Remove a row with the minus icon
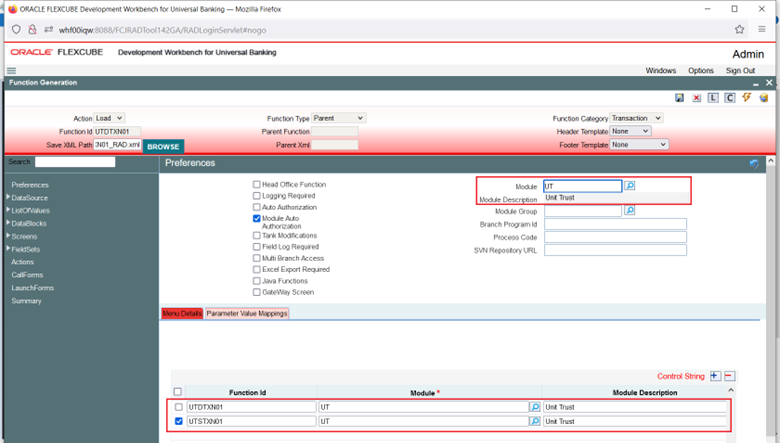 (x=729, y=376)
